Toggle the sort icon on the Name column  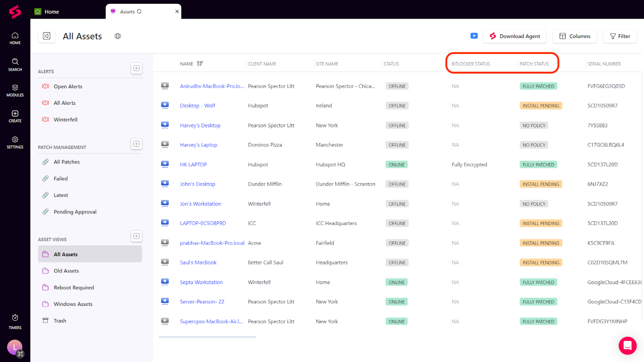[x=200, y=63]
